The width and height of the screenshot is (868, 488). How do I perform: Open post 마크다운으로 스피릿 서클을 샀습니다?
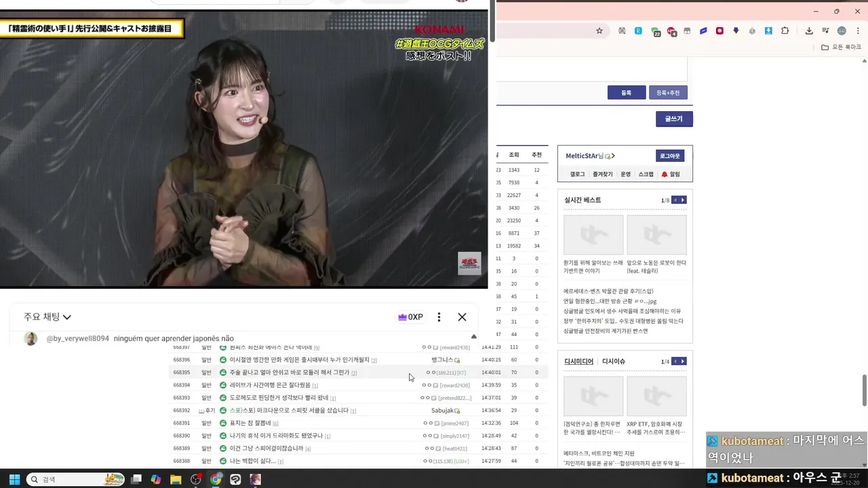pos(289,411)
